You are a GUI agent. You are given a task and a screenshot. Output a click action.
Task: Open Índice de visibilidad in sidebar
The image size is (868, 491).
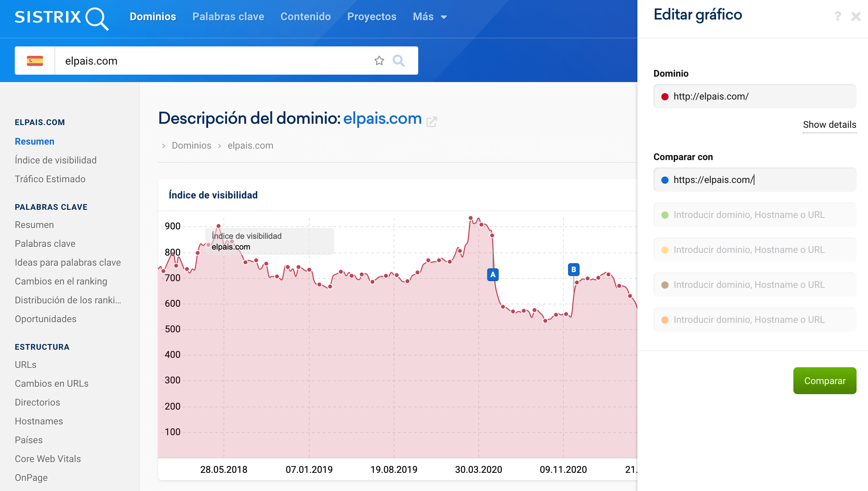[55, 160]
